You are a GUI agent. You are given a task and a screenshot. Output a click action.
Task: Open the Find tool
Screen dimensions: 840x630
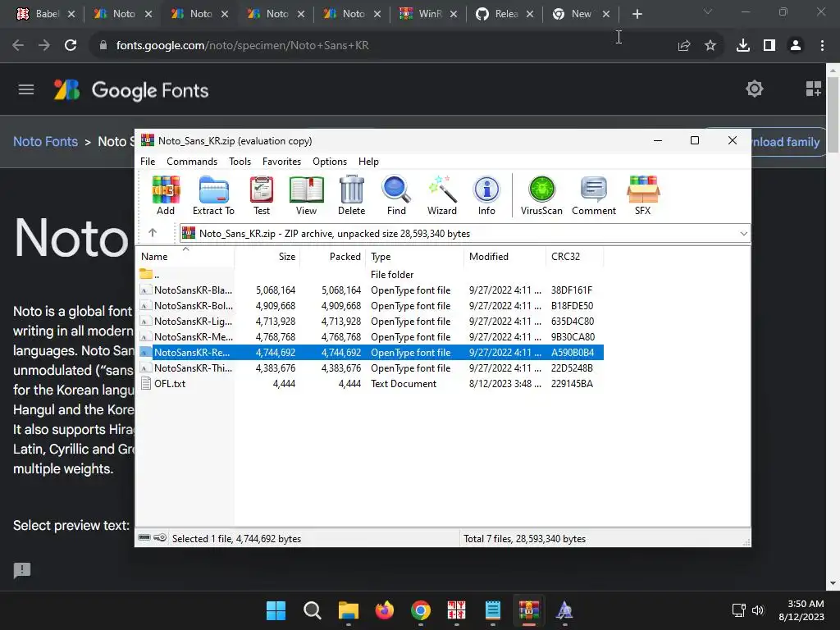[396, 195]
